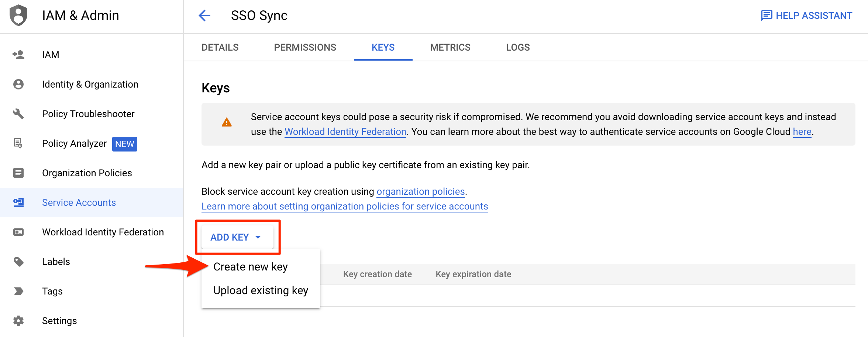Click the NEW badge beside Policy Analyzer
This screenshot has height=337, width=868.
pyautogui.click(x=125, y=144)
